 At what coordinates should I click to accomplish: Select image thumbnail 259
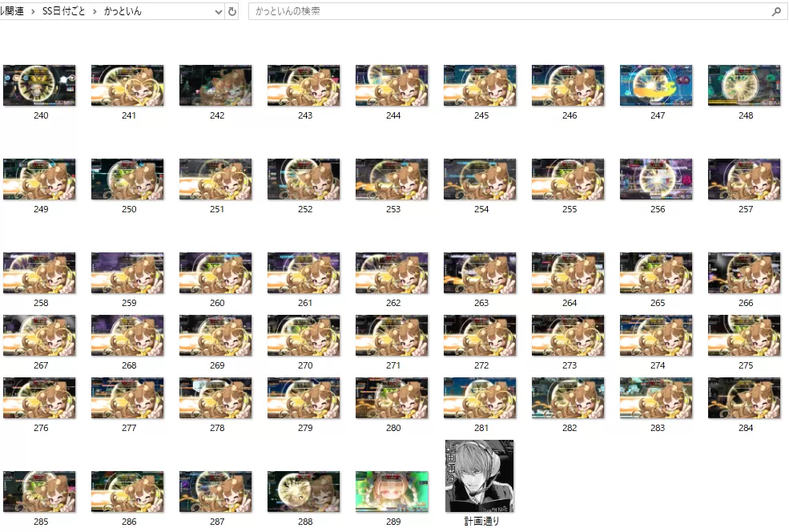click(127, 272)
